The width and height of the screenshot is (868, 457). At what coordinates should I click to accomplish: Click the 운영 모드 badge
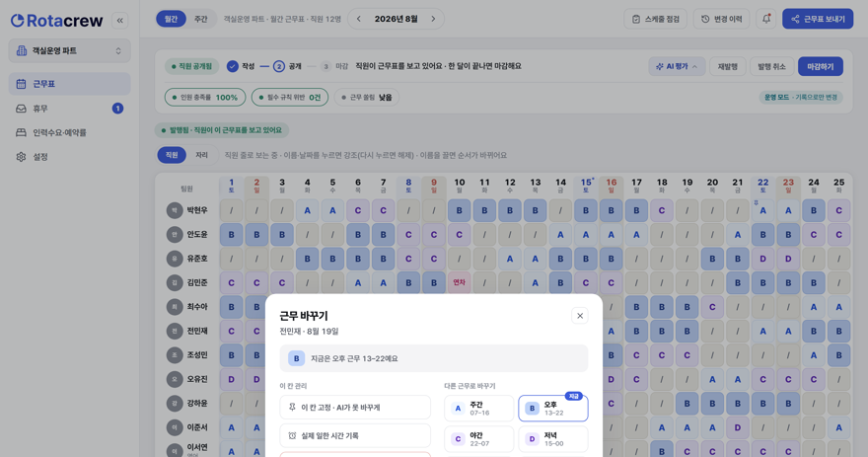(801, 98)
